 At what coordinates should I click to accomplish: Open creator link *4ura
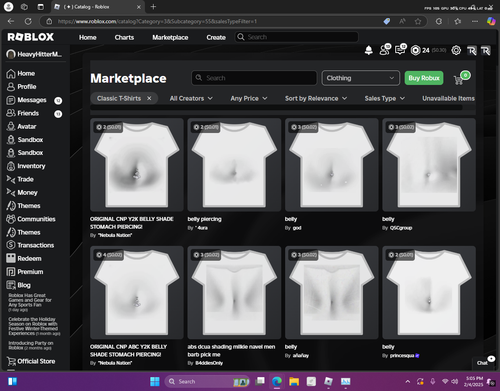click(201, 228)
